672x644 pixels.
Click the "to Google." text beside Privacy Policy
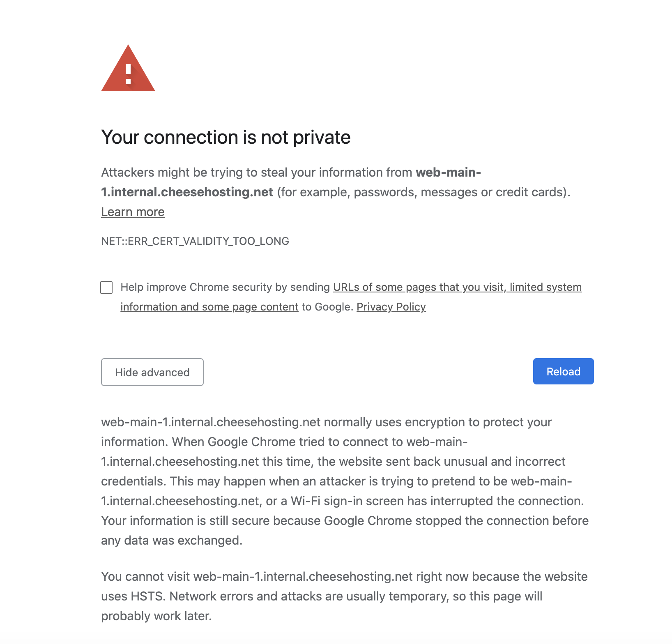click(x=327, y=307)
